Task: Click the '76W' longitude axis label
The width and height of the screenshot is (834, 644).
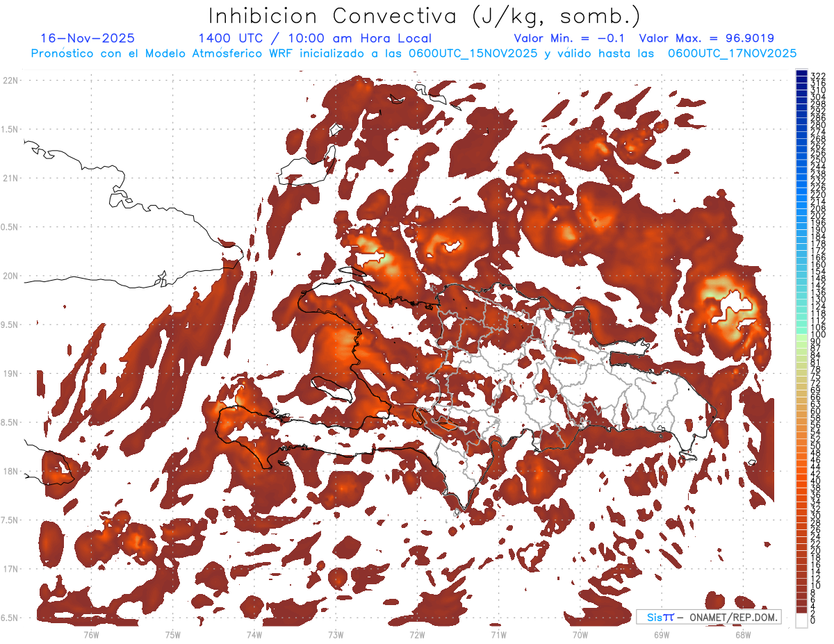Action: (91, 634)
